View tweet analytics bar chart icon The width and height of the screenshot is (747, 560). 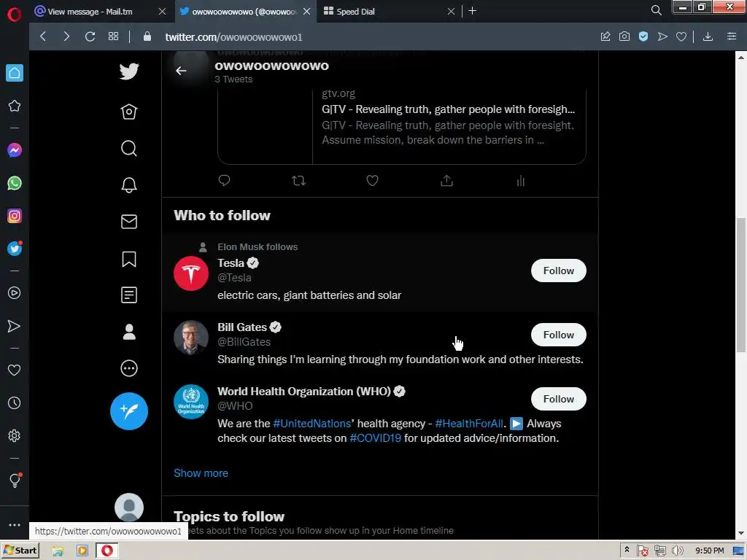pyautogui.click(x=521, y=181)
